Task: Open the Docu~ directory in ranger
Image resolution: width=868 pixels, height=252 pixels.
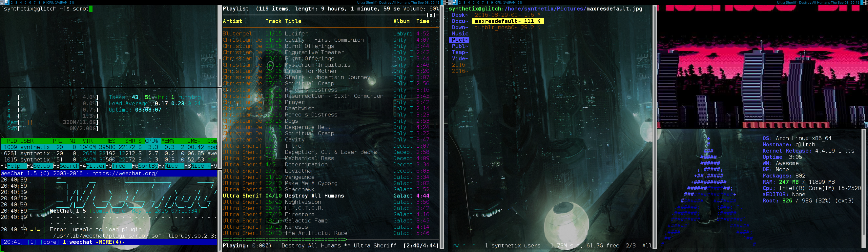Action: tap(460, 21)
